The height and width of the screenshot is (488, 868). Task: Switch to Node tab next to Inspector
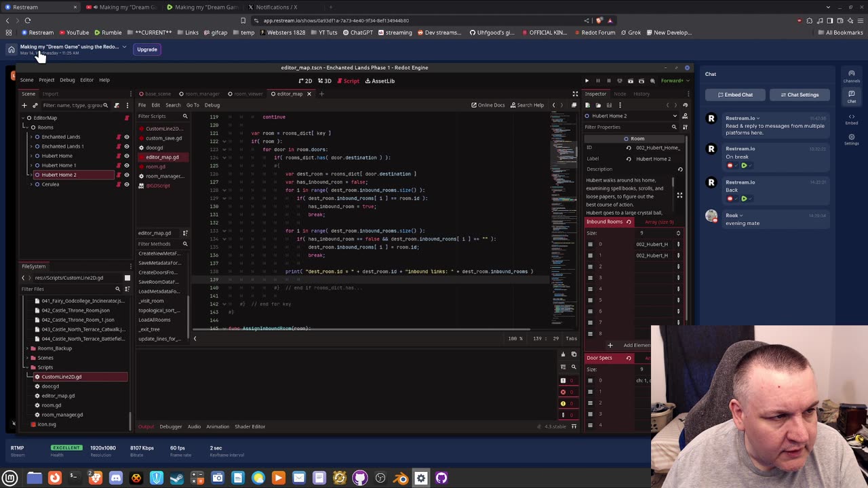[620, 94]
